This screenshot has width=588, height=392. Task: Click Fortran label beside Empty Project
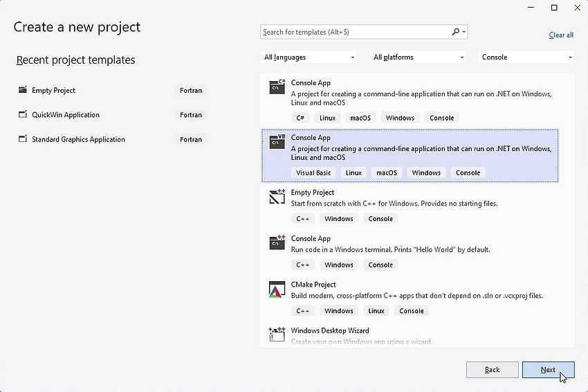click(x=191, y=91)
